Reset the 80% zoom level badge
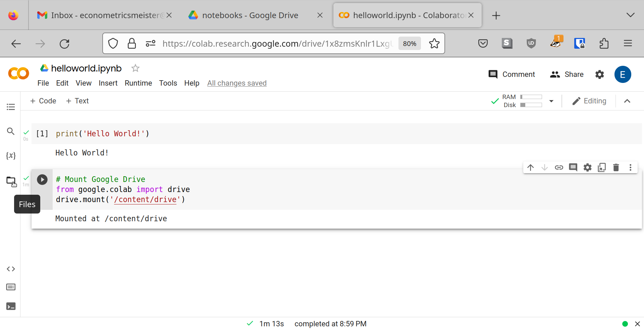Screen dimensions: 644x329 point(410,44)
